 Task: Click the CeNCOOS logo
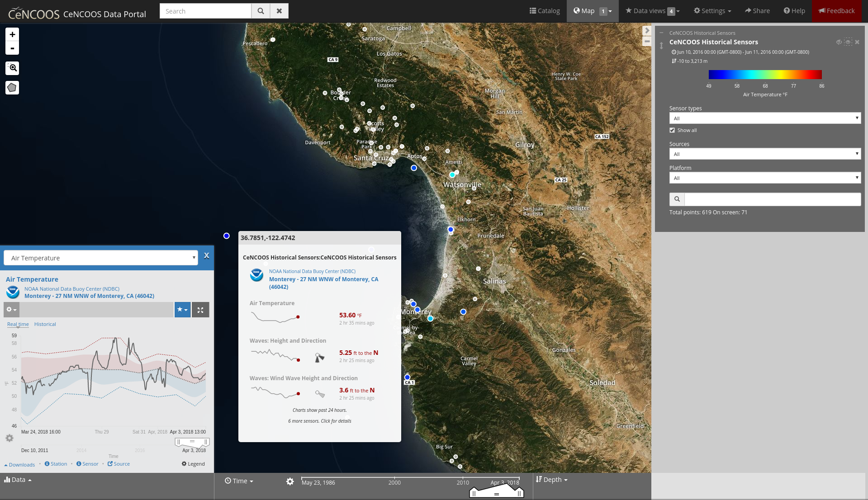point(33,13)
